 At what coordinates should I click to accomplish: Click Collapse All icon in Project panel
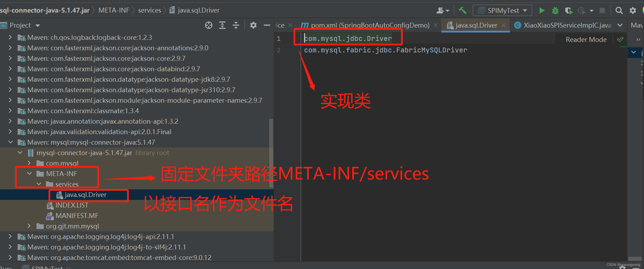pos(236,25)
